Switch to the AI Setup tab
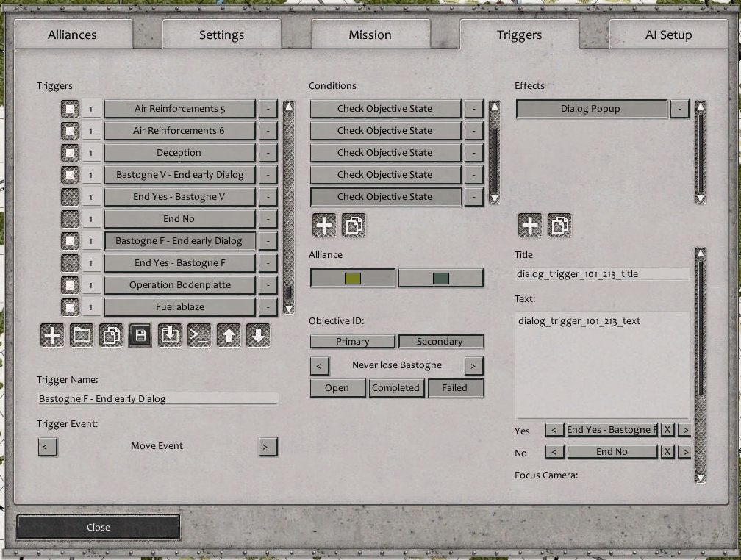The height and width of the screenshot is (560, 741). pyautogui.click(x=667, y=34)
